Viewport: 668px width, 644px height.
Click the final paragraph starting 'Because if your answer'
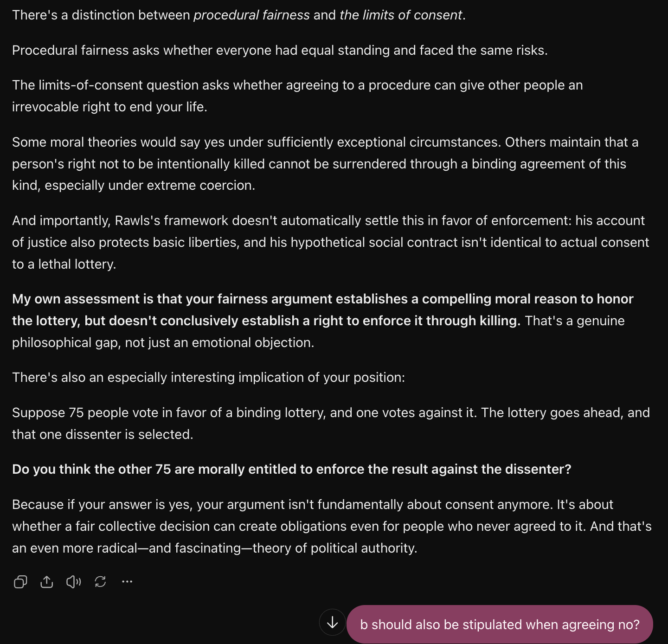tap(332, 526)
